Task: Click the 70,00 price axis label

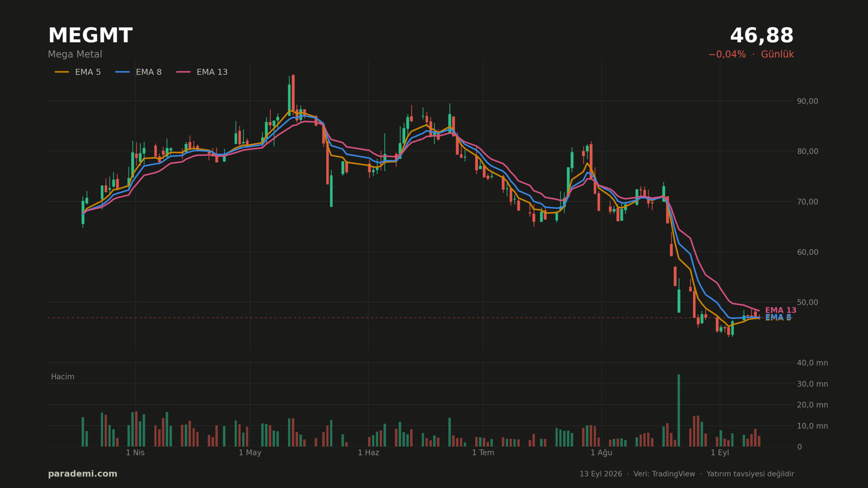Action: (807, 202)
